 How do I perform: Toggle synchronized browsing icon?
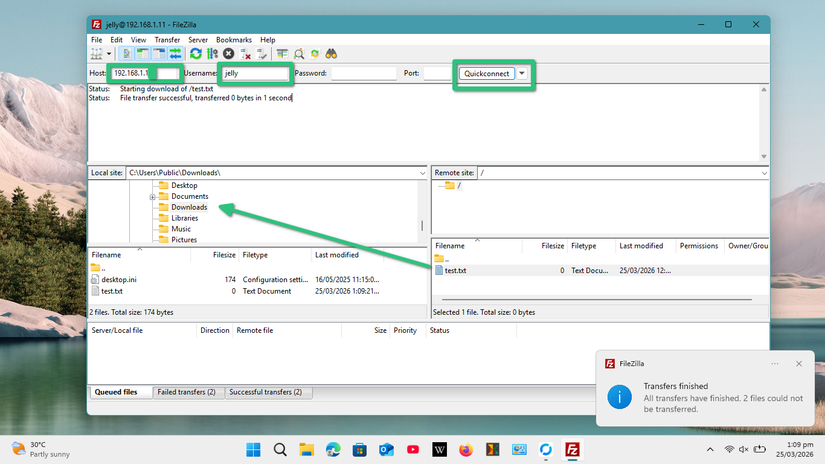tap(314, 54)
